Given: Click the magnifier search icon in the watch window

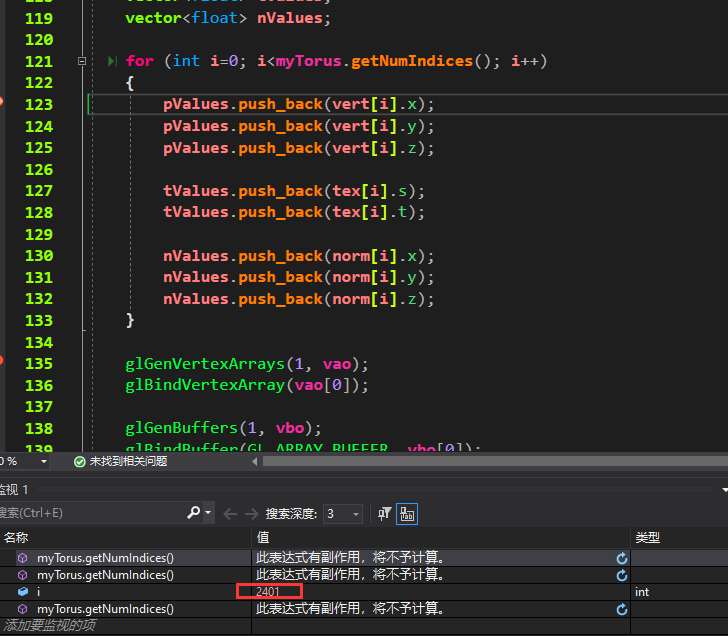Looking at the screenshot, I should coord(194,513).
